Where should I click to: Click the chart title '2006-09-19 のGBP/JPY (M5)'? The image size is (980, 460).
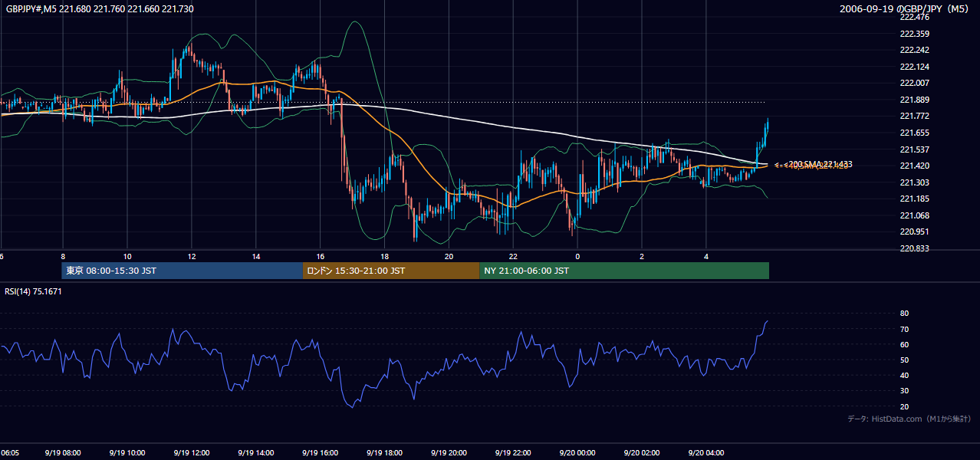(905, 8)
